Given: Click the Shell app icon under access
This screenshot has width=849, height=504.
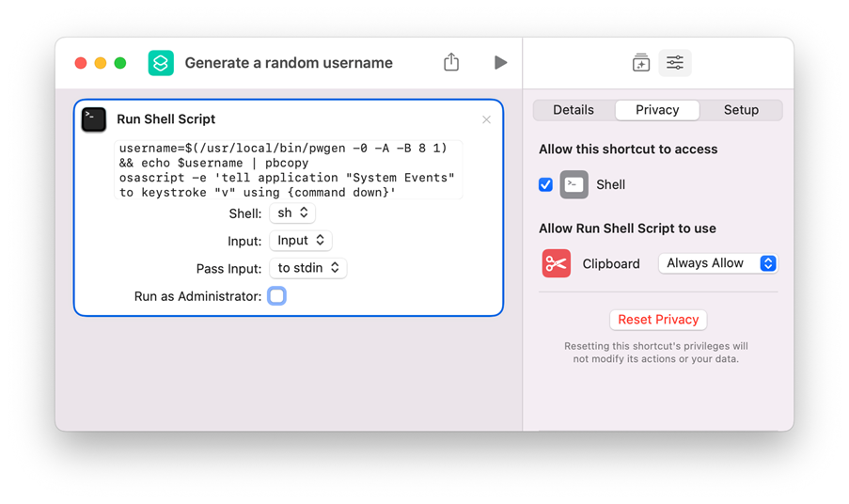Looking at the screenshot, I should click(574, 184).
